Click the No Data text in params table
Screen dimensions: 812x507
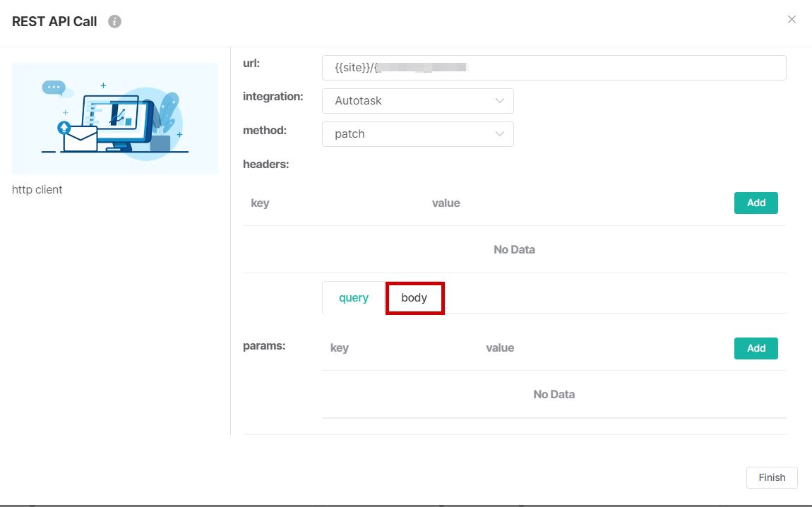[x=554, y=394]
